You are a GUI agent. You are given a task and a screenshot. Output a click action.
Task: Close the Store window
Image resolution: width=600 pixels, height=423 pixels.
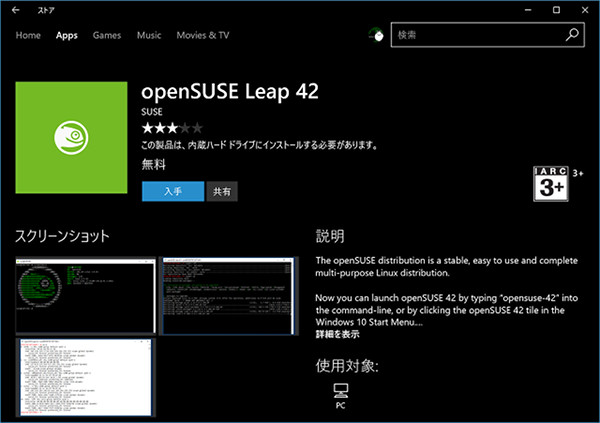(x=585, y=10)
